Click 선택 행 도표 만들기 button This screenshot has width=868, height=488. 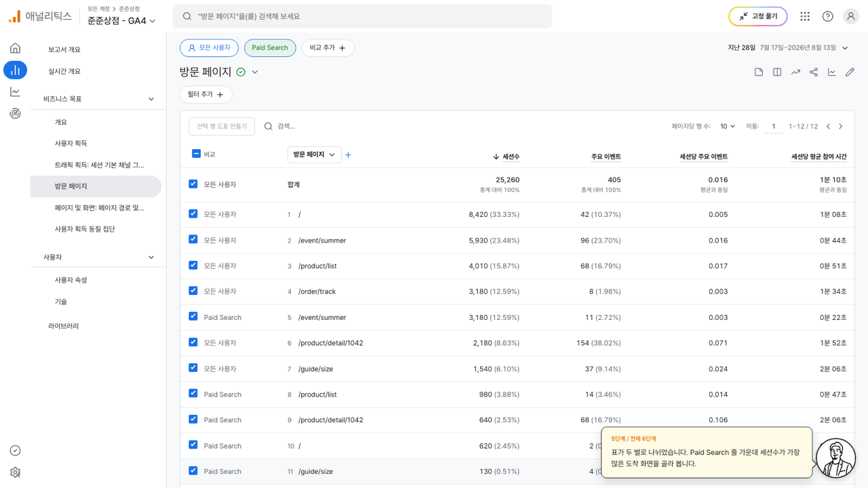coord(222,126)
